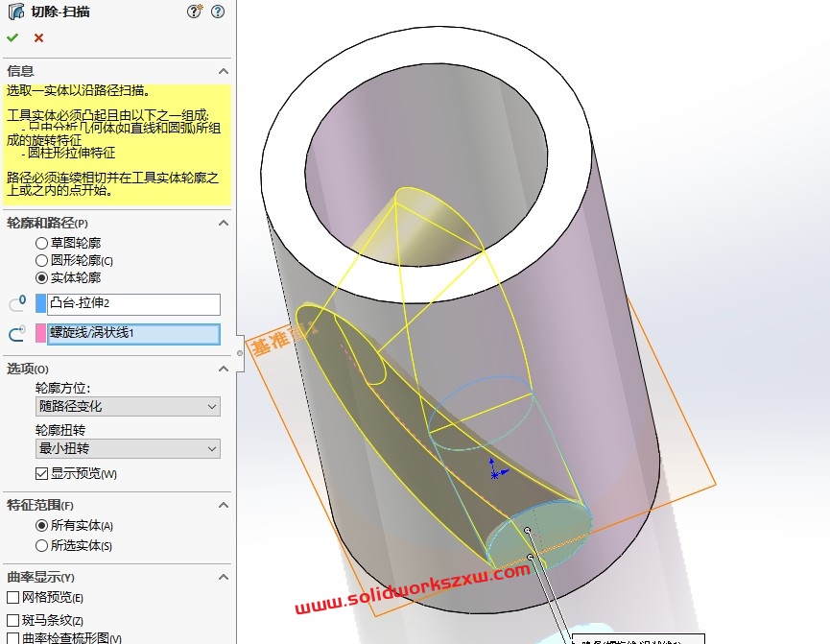This screenshot has width=830, height=644.
Task: Open the blue question mark help icon
Action: [218, 12]
